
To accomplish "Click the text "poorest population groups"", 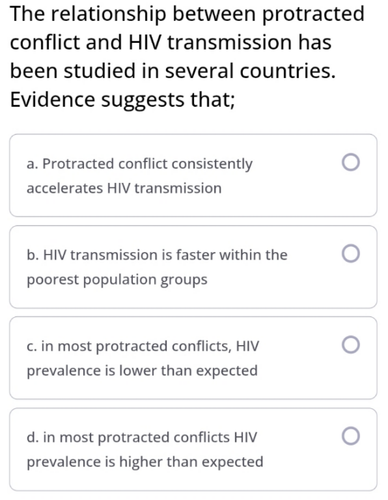I will coord(117,280).
